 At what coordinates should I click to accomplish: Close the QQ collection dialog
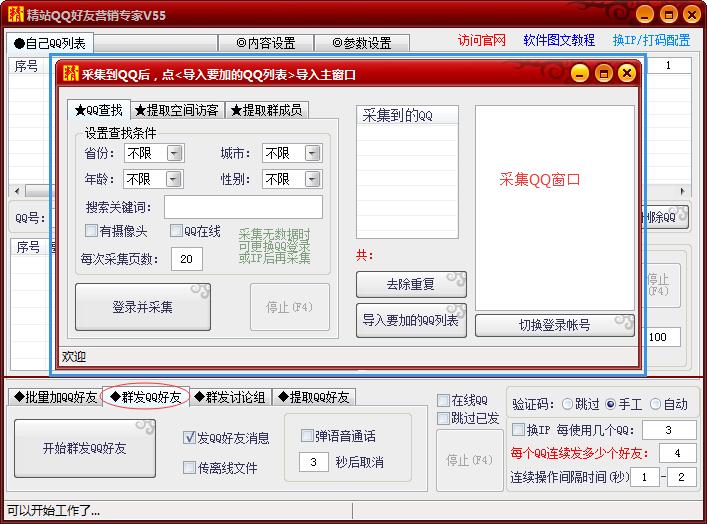click(x=627, y=73)
